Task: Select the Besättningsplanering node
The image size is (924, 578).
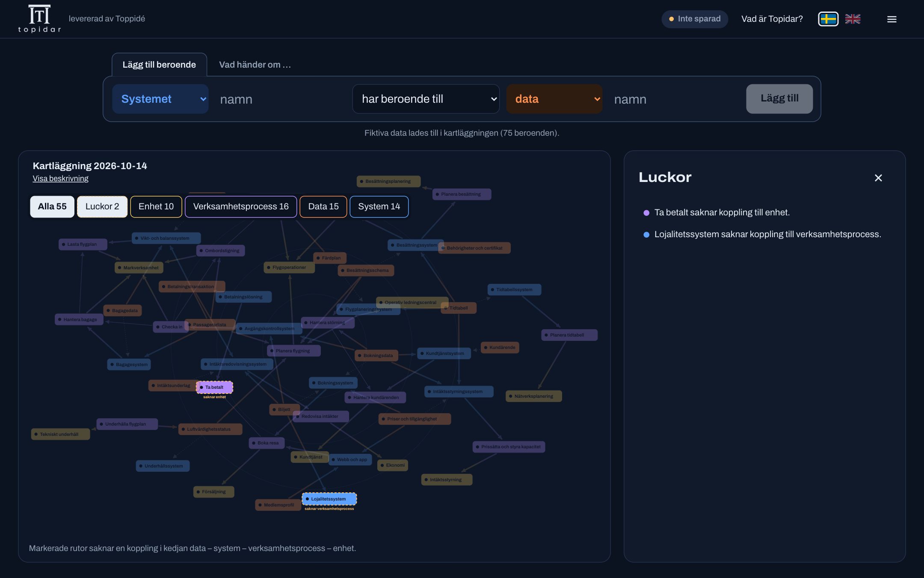Action: [388, 182]
